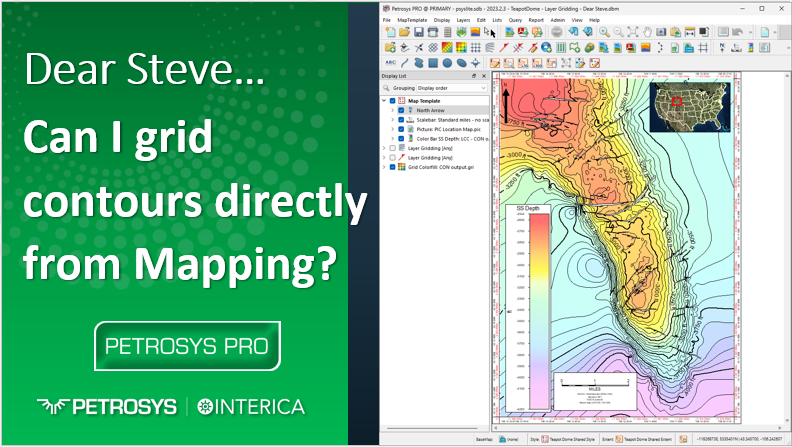Image resolution: width=792 pixels, height=447 pixels.
Task: Enable the Layer Gridding checkbox beside red line icon
Action: [x=392, y=158]
